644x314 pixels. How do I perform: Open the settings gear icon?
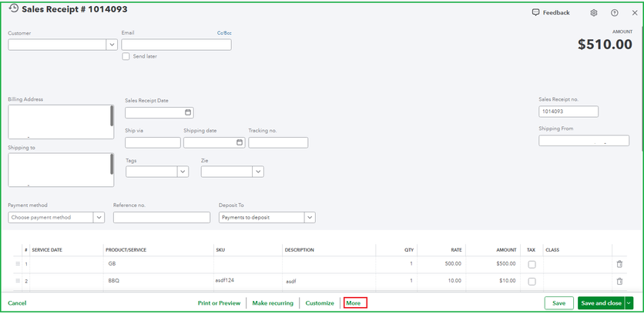click(x=594, y=13)
